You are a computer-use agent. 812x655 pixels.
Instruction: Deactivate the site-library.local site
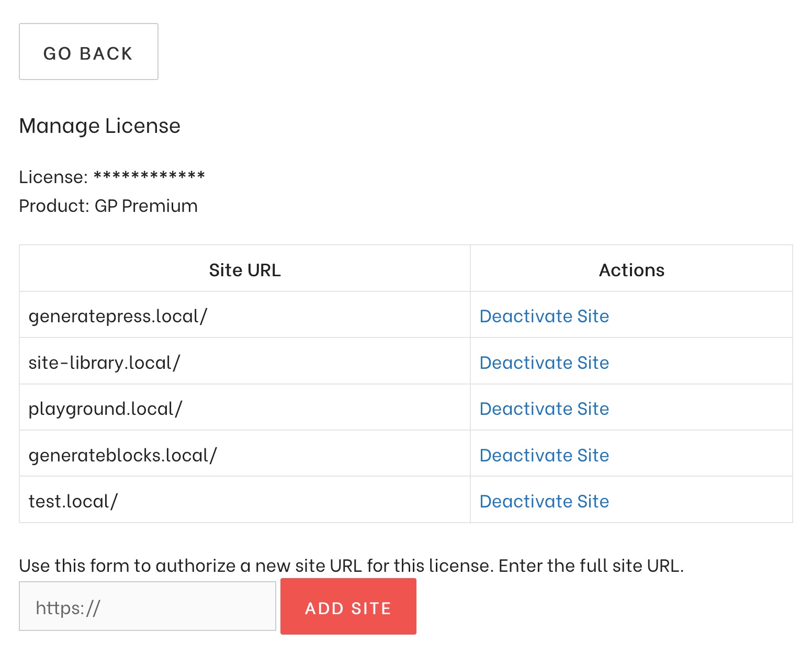coord(544,362)
